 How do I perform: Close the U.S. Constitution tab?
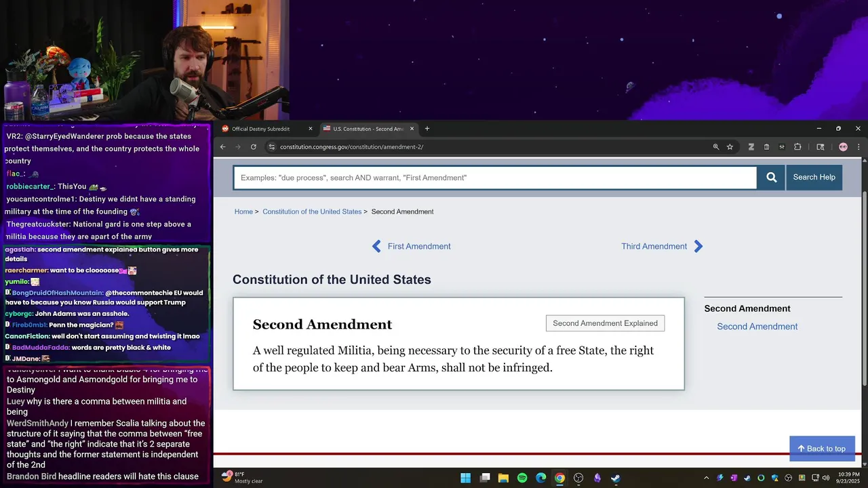(412, 129)
